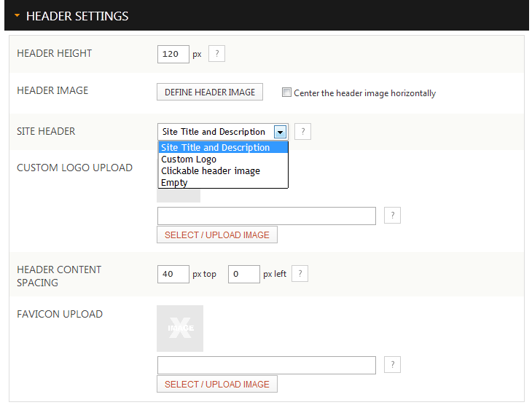Screen dimensions: 532x405
Task: Click help icon next to favicon URL field
Action: point(392,364)
